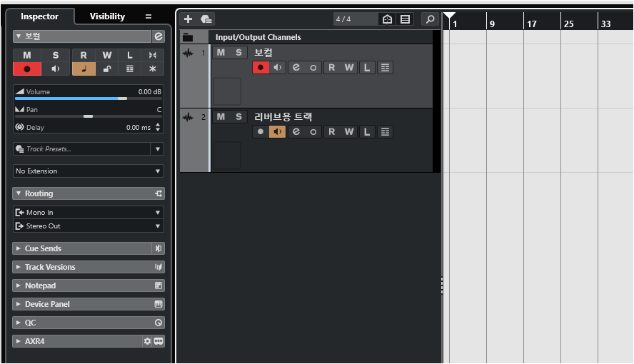Toggle musical timebase note button in Inspector
This screenshot has width=634, height=364.
84,69
